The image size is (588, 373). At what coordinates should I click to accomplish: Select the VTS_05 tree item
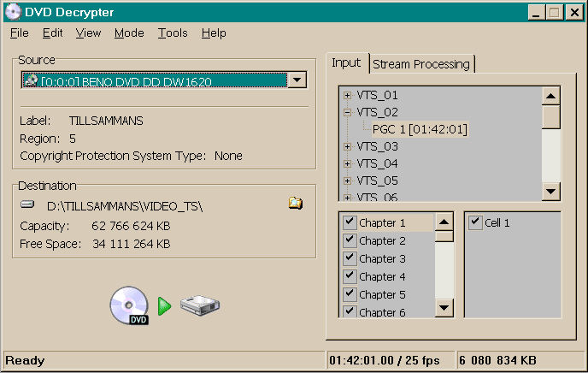[377, 181]
